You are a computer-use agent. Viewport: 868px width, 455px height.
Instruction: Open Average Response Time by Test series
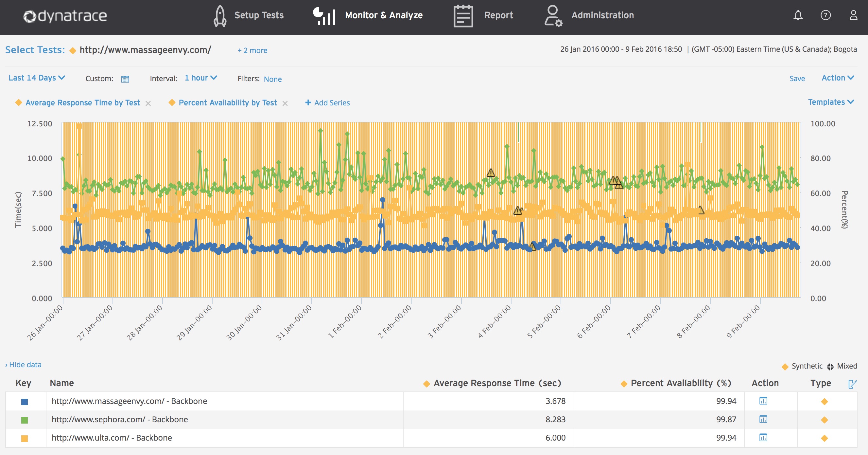pos(82,102)
